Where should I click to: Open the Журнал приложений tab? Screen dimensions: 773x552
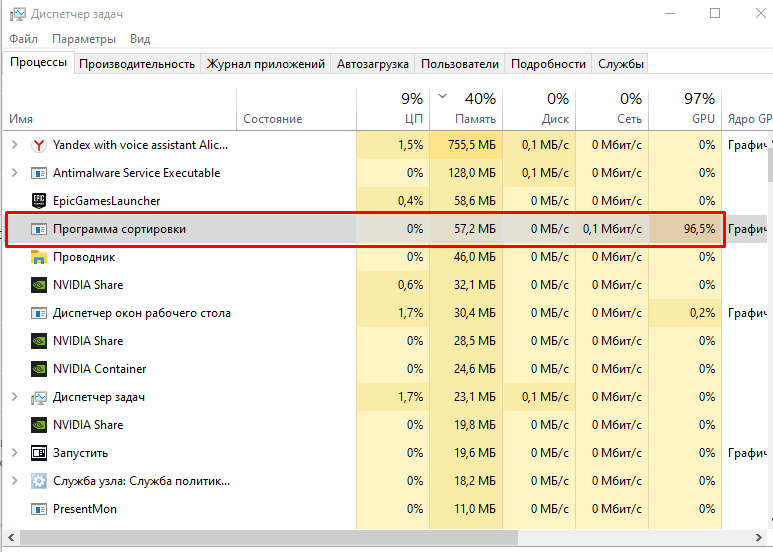pyautogui.click(x=265, y=64)
